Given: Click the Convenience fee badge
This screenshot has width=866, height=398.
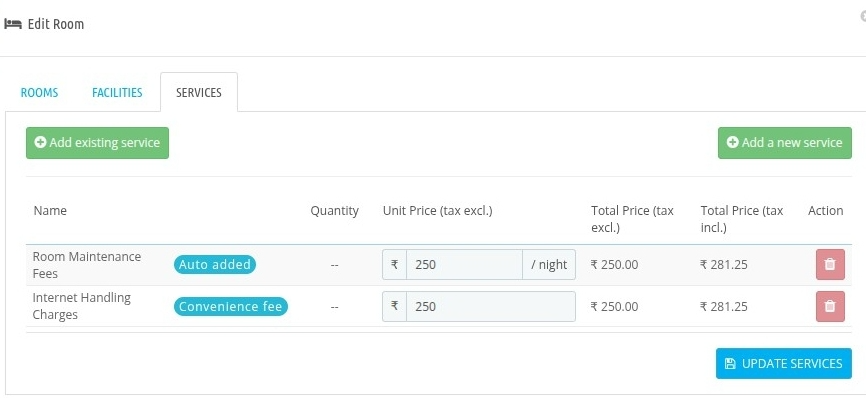Looking at the screenshot, I should [x=231, y=306].
